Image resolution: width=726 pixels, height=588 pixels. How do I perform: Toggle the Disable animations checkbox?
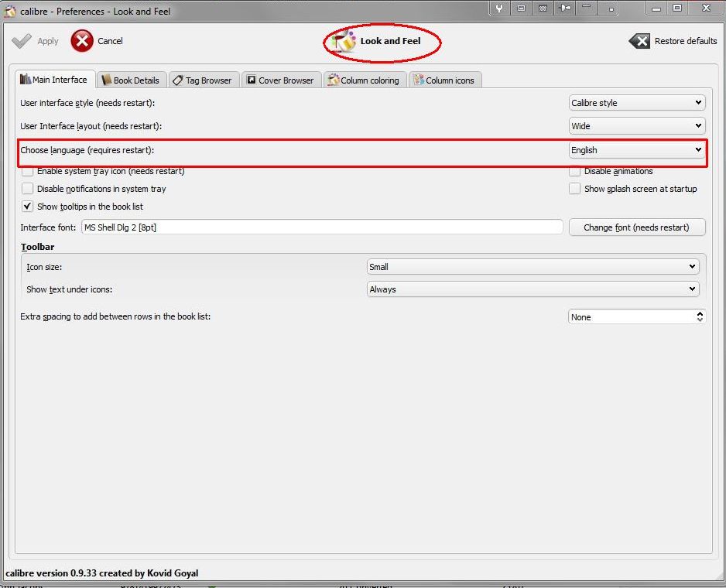(x=574, y=171)
